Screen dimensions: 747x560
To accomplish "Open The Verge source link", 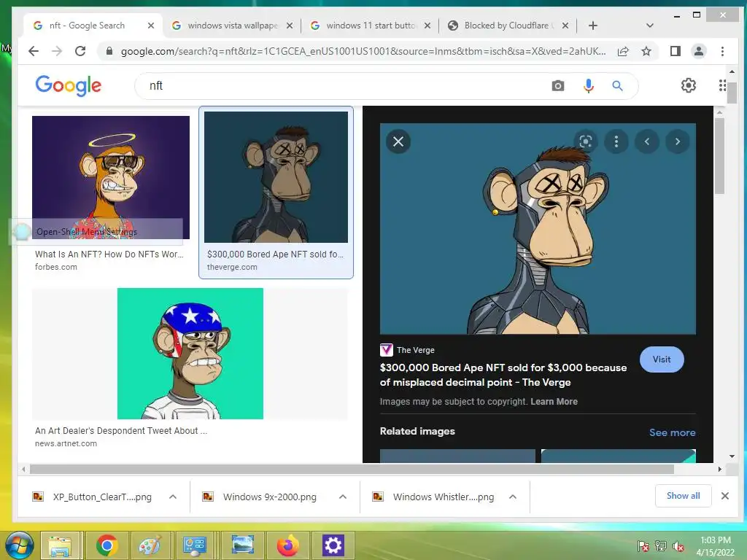I will 408,350.
